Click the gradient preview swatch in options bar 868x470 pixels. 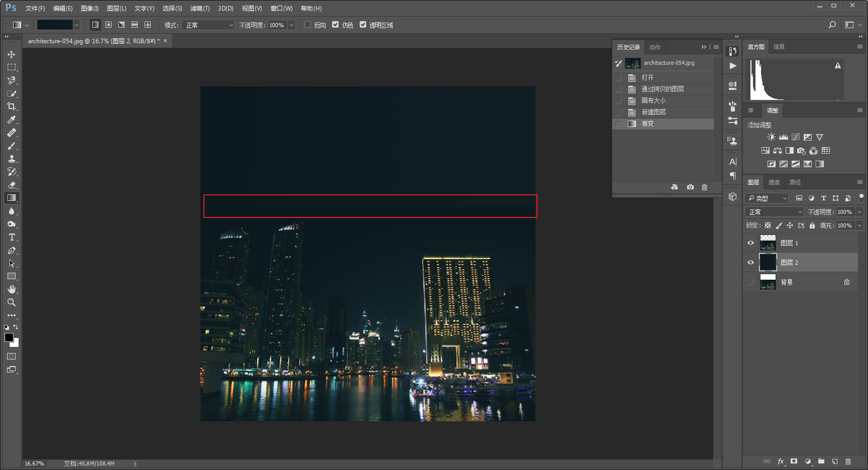[x=55, y=25]
